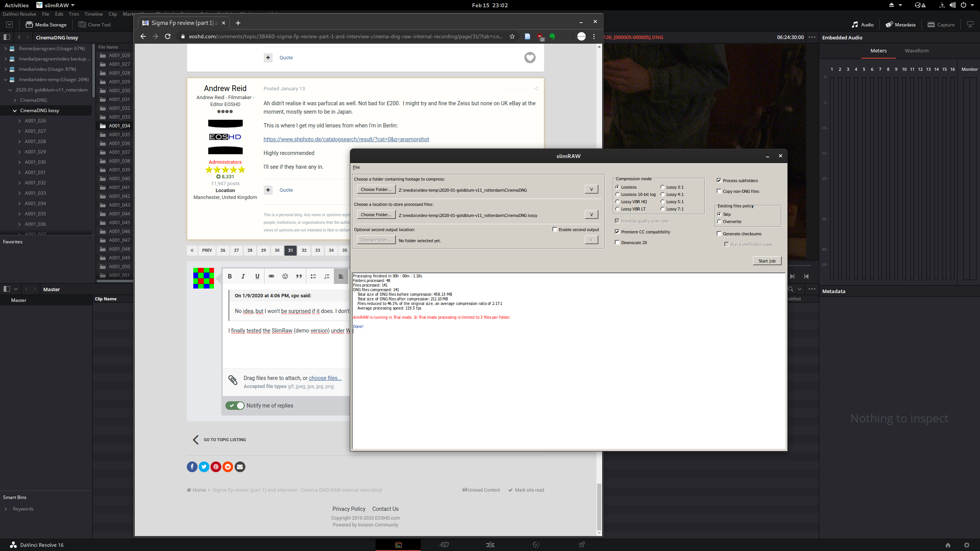Open the Trim menu in DaVinci Resolve
Viewport: 980px width, 551px height.
74,14
